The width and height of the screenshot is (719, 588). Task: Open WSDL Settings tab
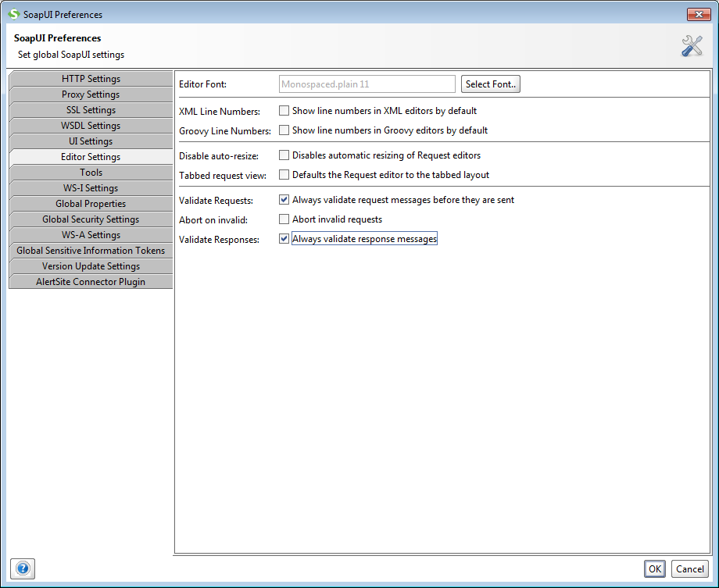coord(91,126)
